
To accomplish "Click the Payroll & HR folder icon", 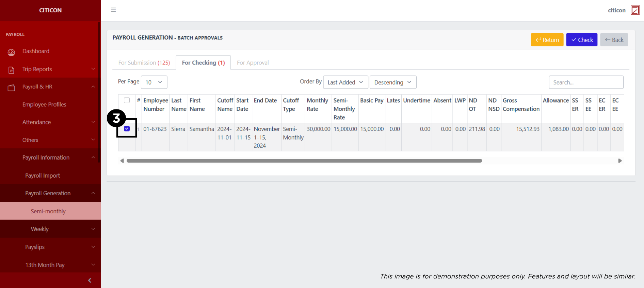I will (11, 88).
